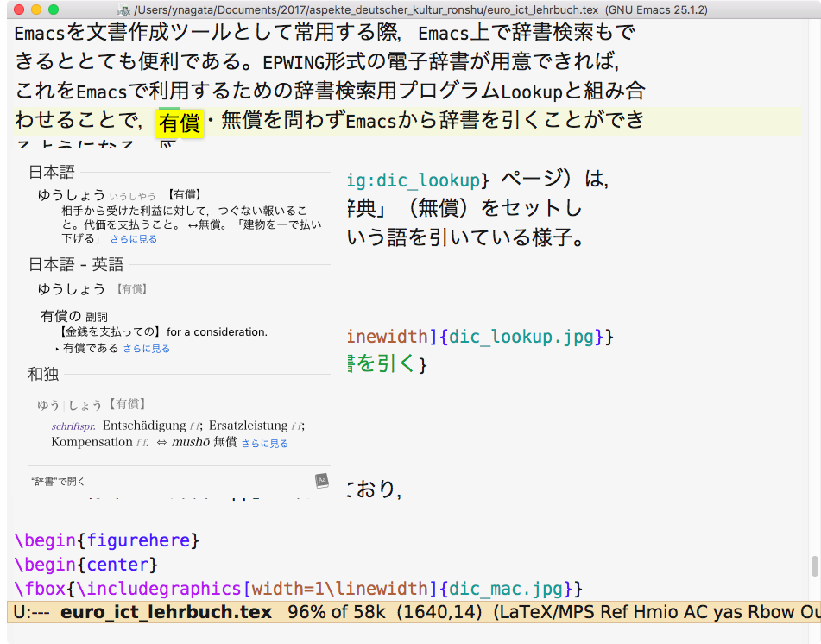Click buffer name euro_ict_lehrbuch.tex in mode line

tap(166, 612)
